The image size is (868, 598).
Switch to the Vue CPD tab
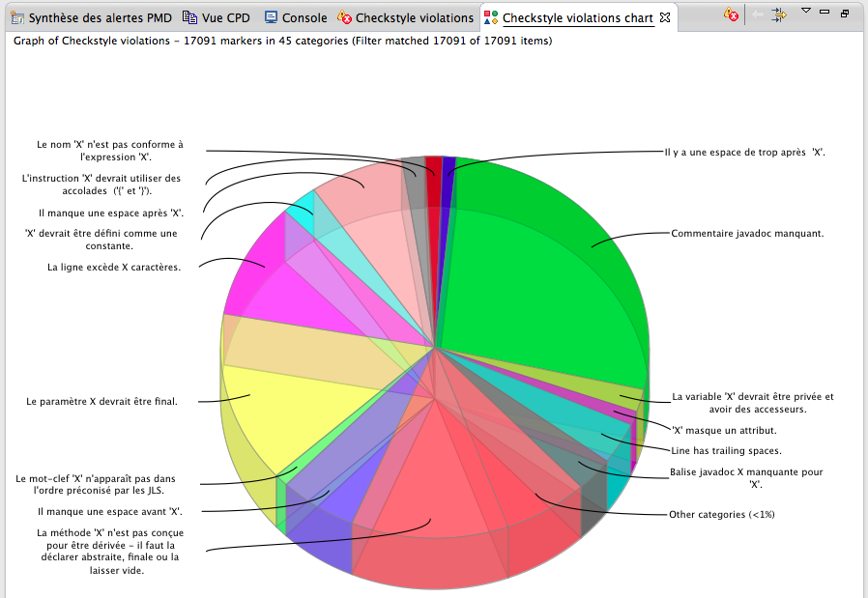(225, 17)
